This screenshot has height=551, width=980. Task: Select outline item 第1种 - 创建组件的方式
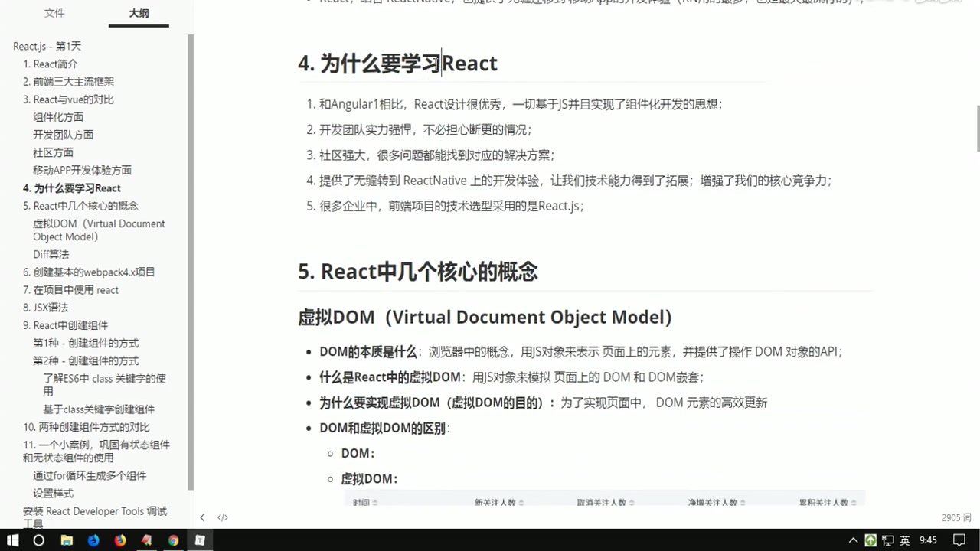(x=86, y=343)
